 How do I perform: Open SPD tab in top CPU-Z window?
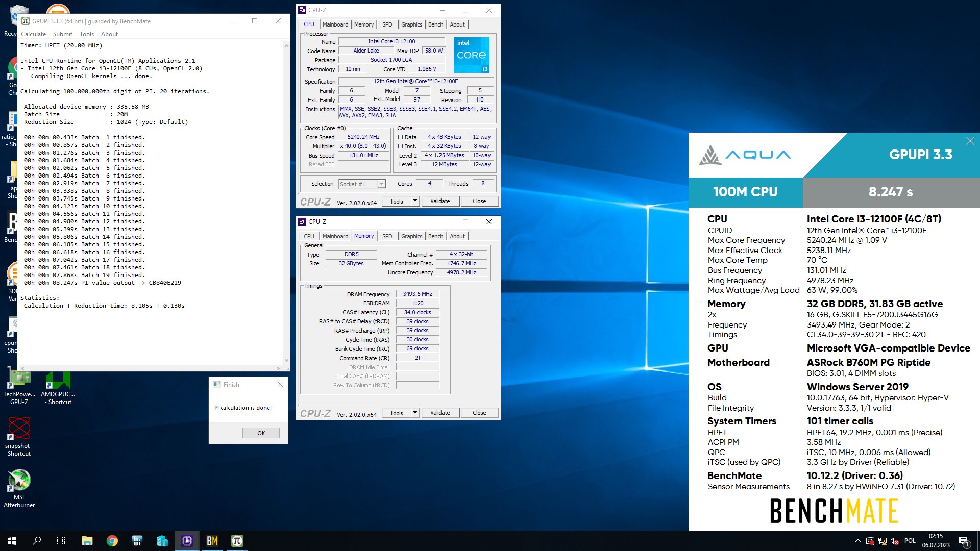(x=387, y=24)
